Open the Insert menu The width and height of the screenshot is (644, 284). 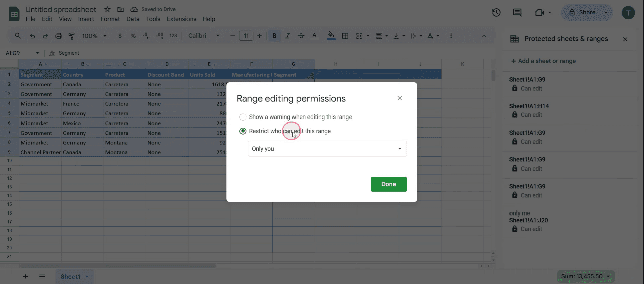pos(86,19)
